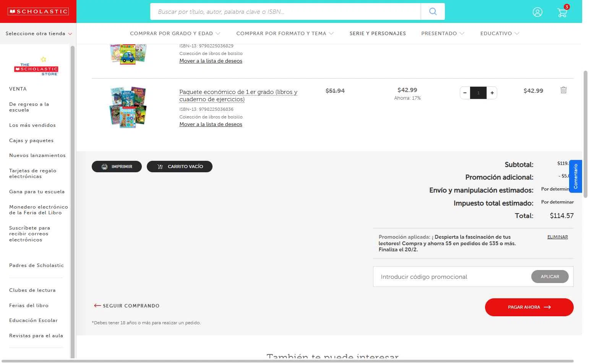Click the Total amount $114.57
This screenshot has width=589, height=364.
pos(561,216)
